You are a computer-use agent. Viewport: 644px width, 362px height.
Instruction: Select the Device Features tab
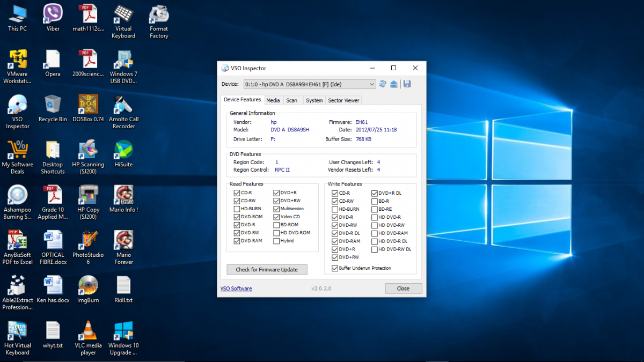pyautogui.click(x=243, y=100)
